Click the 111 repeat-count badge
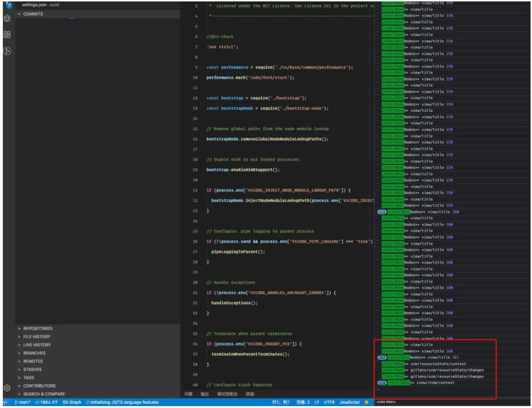 (x=382, y=212)
